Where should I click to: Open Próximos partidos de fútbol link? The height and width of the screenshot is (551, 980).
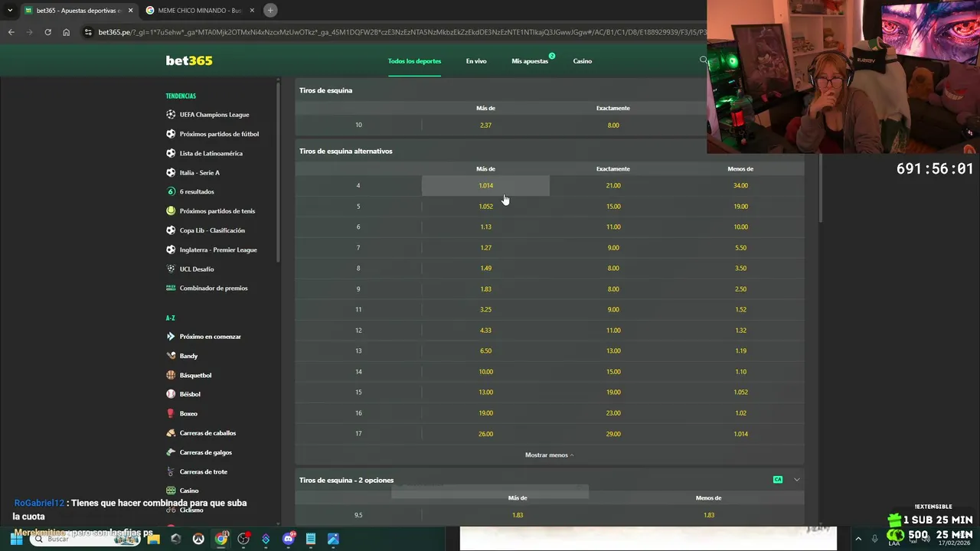coord(219,134)
